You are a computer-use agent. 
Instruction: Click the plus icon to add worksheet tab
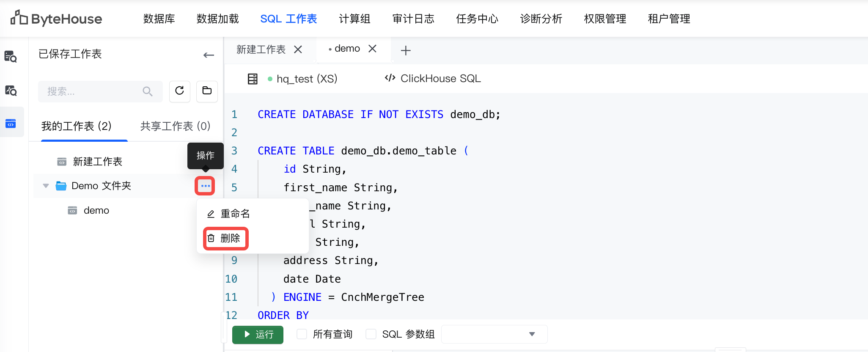[x=406, y=51]
